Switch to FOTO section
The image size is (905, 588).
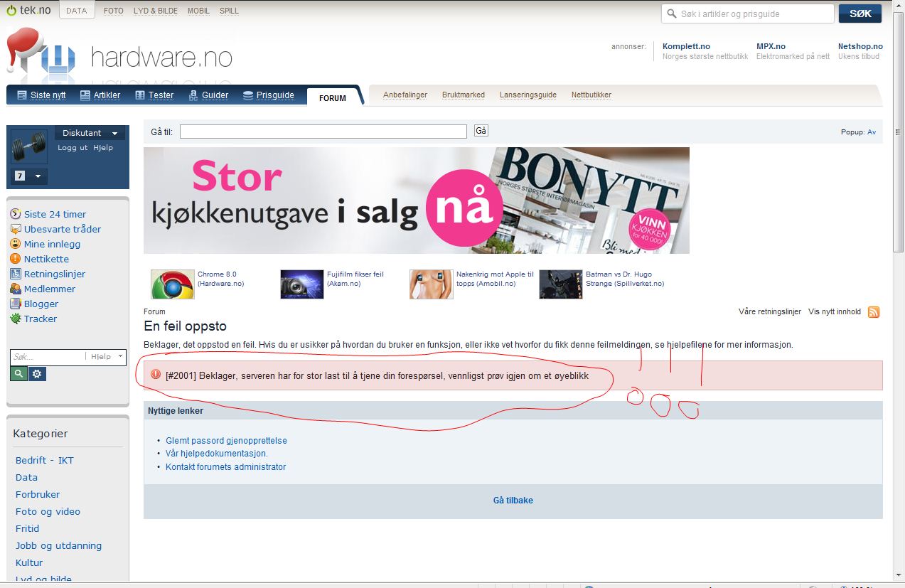pos(114,11)
